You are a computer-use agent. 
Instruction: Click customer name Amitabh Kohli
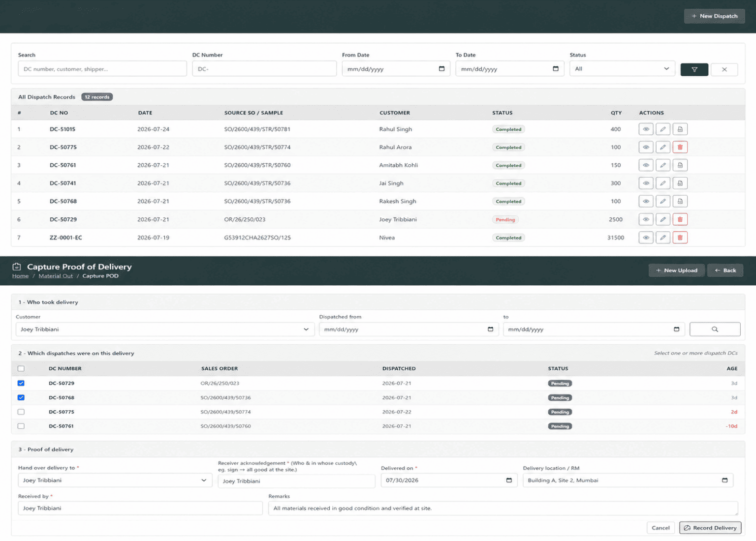click(399, 165)
